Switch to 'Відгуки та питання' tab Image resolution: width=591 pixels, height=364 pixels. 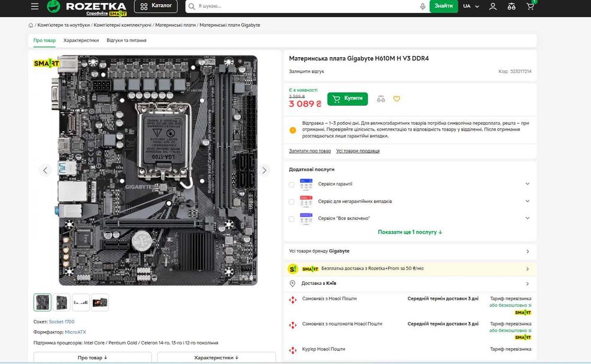(x=126, y=40)
